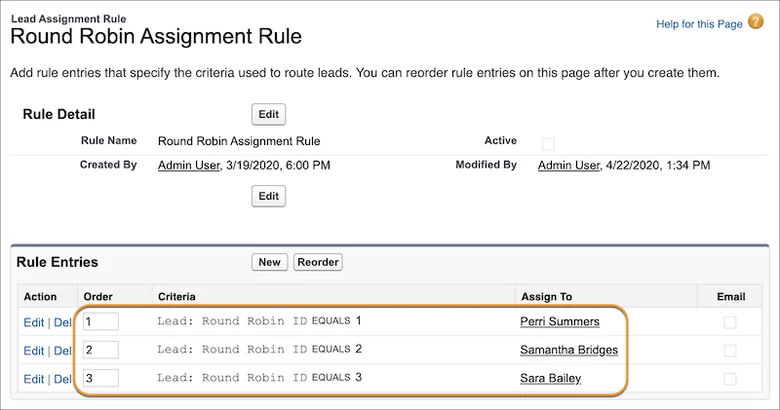This screenshot has height=410, width=780.
Task: Click the Rule Entries section heading
Action: point(57,262)
